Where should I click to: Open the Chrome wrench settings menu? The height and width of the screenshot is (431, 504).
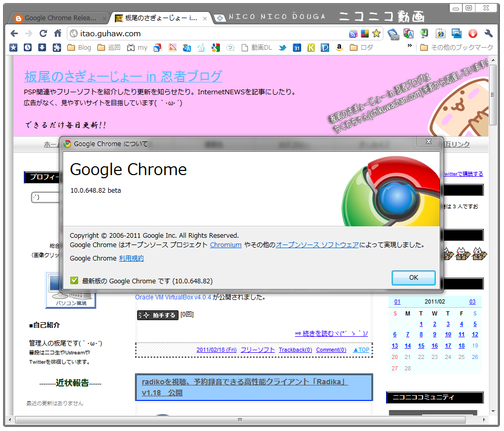point(488,34)
